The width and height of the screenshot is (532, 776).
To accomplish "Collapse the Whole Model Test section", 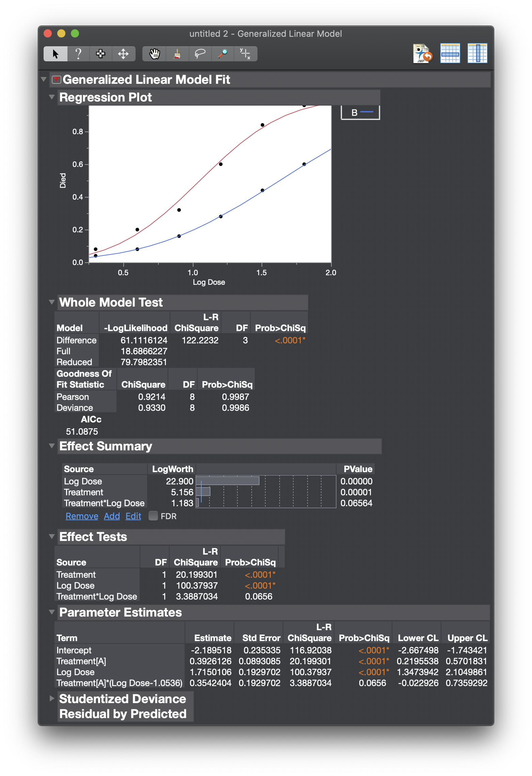I will [52, 302].
